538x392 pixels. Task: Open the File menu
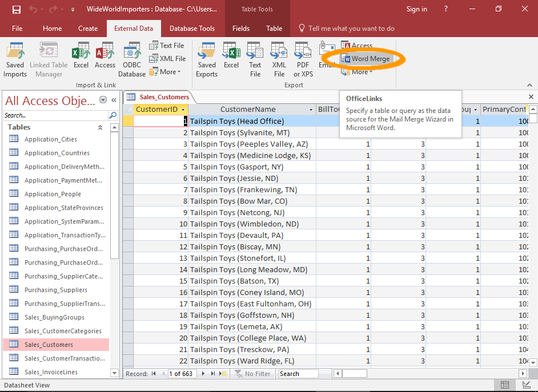point(17,29)
